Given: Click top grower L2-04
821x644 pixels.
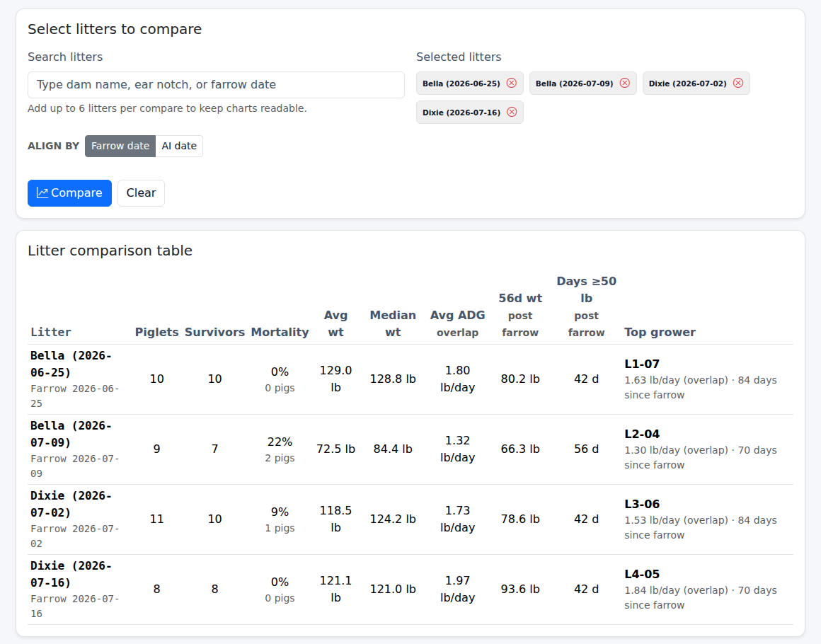Looking at the screenshot, I should (x=642, y=434).
